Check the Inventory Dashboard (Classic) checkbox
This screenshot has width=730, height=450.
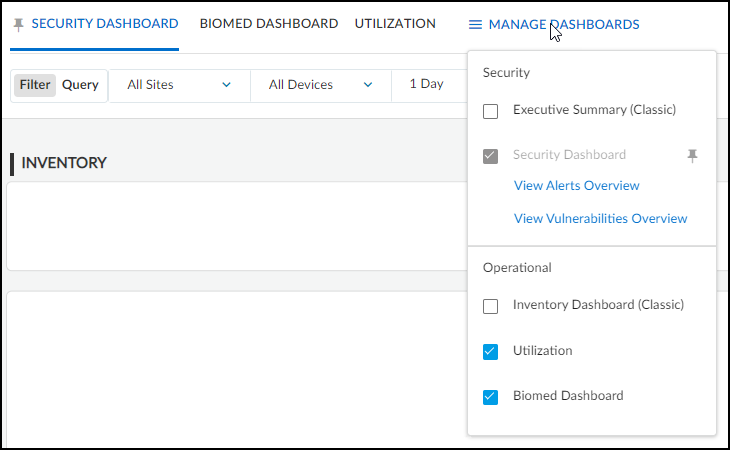click(490, 306)
